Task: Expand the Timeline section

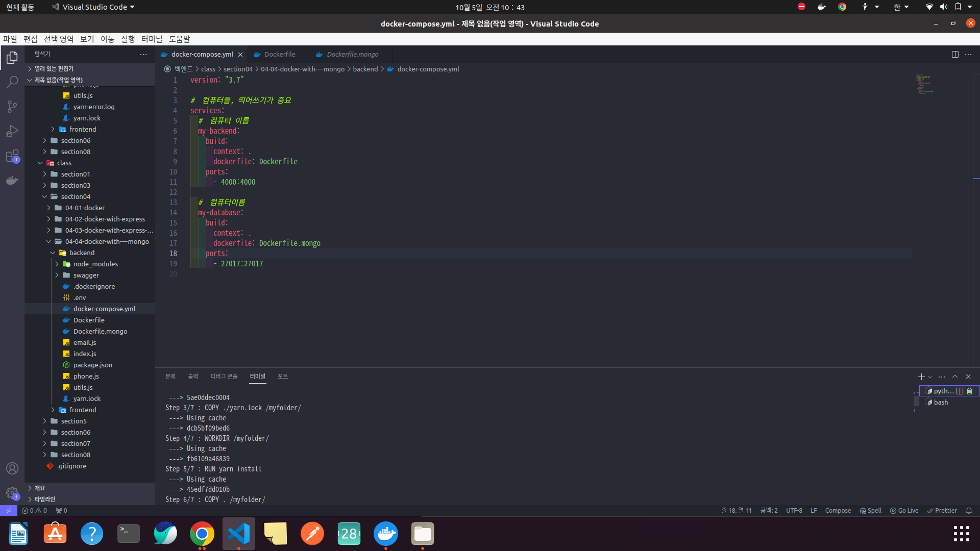Action: coord(90,499)
